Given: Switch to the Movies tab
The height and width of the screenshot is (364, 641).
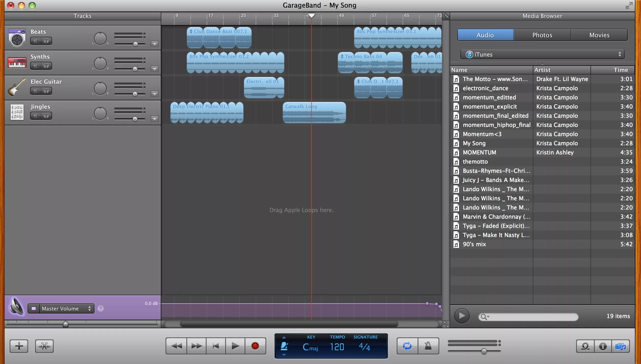Looking at the screenshot, I should click(x=599, y=35).
